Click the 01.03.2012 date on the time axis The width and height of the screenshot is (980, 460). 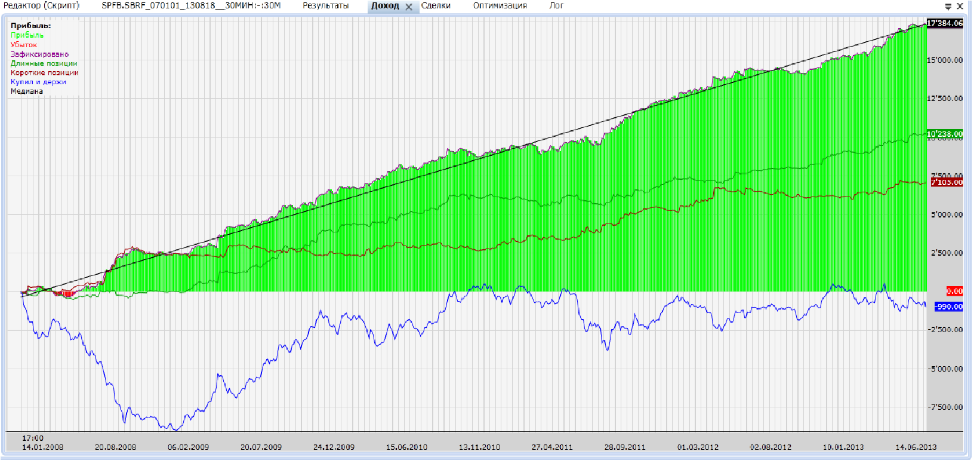[x=698, y=447]
